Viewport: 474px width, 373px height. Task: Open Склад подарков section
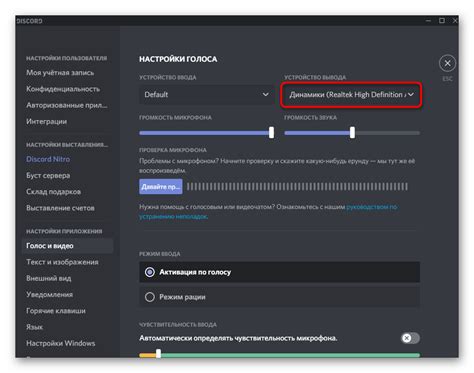(53, 192)
